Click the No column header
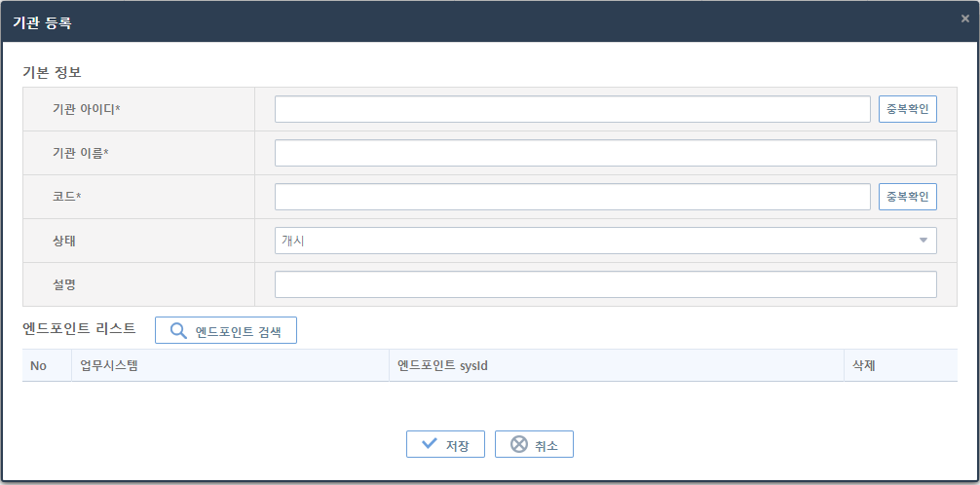The width and height of the screenshot is (980, 485). click(x=39, y=366)
